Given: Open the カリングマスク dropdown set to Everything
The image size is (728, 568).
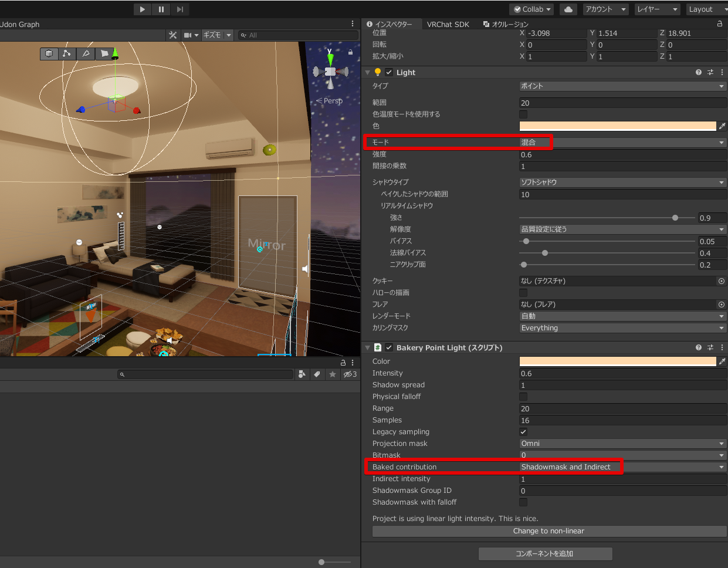Looking at the screenshot, I should click(622, 328).
